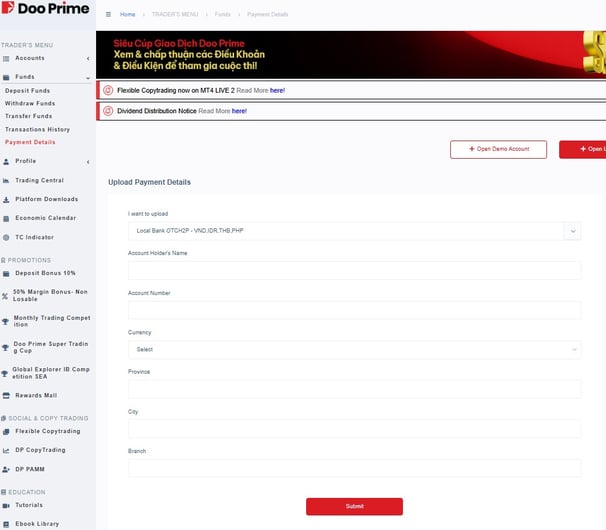This screenshot has width=606, height=530.
Task: Click the Monthly Trading Competition trophy icon
Action: 5,322
